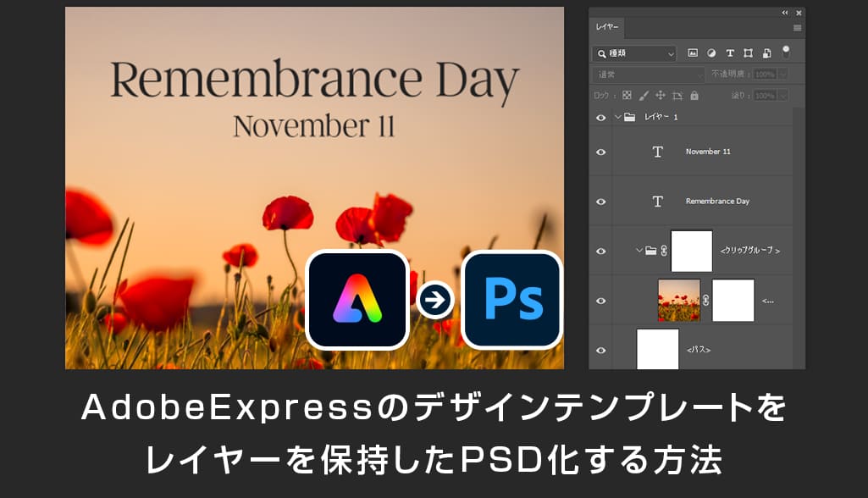This screenshot has width=868, height=498.
Task: Enable Lock all with the padlock icon
Action: pyautogui.click(x=694, y=96)
